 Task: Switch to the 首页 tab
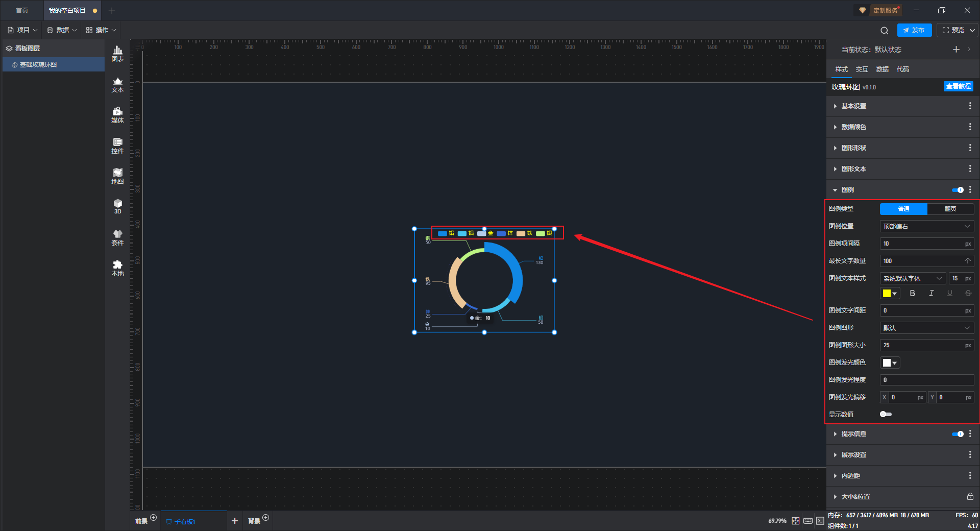tap(22, 10)
